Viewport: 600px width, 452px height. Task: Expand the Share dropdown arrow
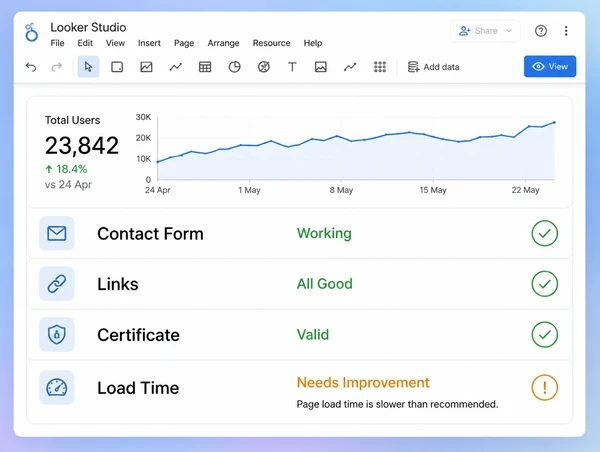click(509, 31)
